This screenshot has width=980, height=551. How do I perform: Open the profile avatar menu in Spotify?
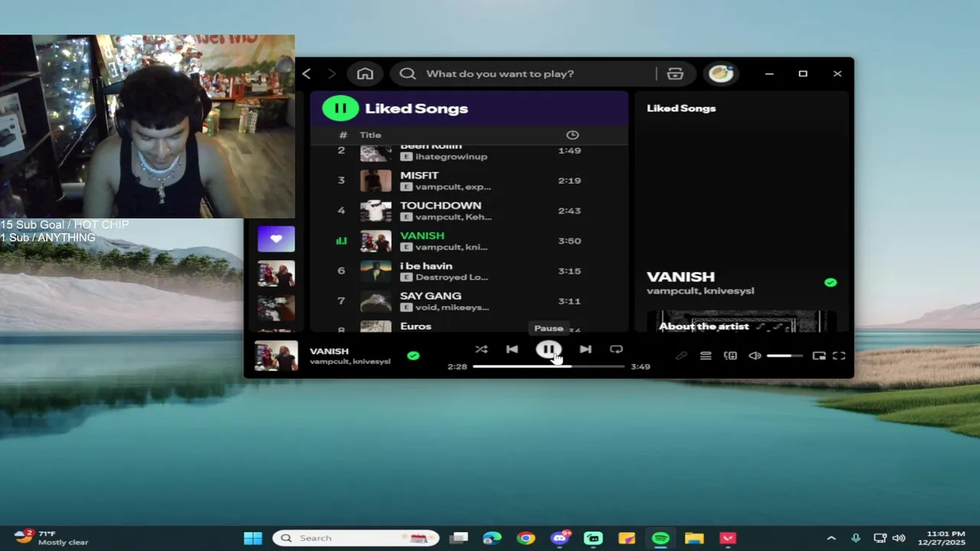720,73
